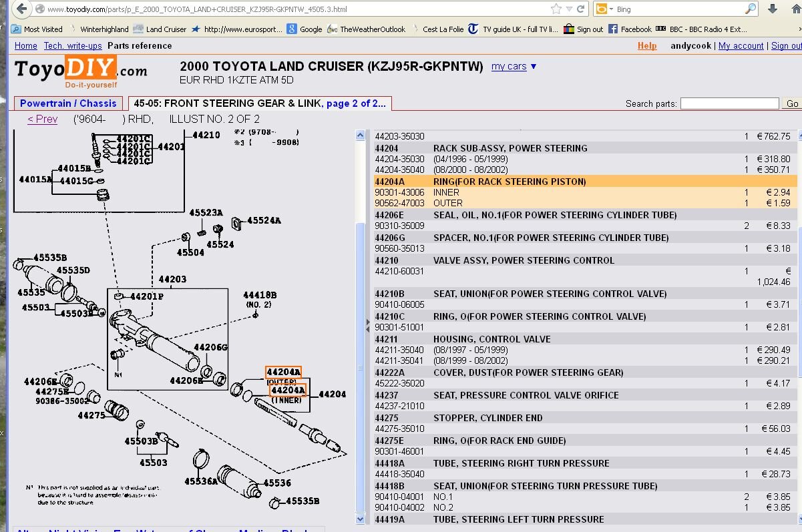Go back using the browser back arrow
The image size is (802, 532).
tap(21, 9)
